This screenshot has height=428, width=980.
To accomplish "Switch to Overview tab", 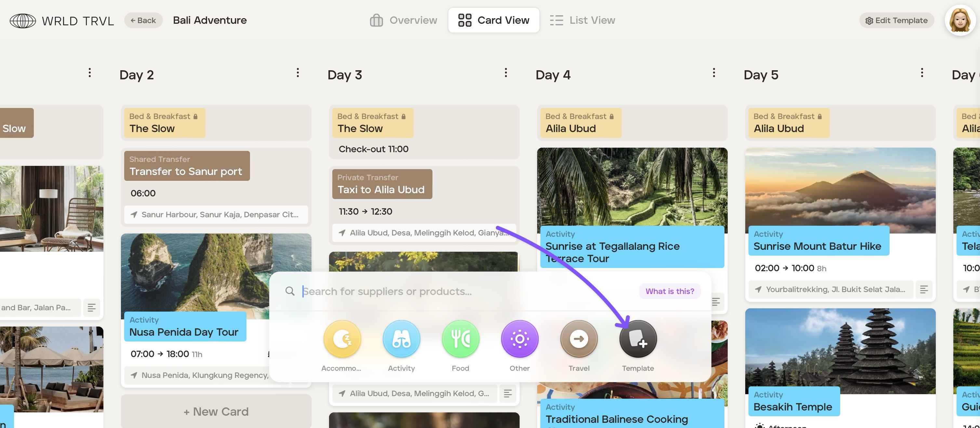I will 403,20.
